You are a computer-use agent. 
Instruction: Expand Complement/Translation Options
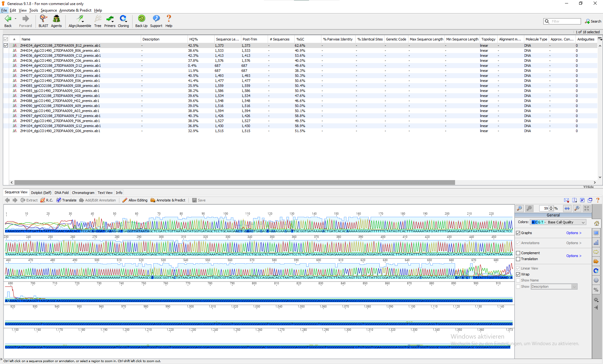coord(574,256)
